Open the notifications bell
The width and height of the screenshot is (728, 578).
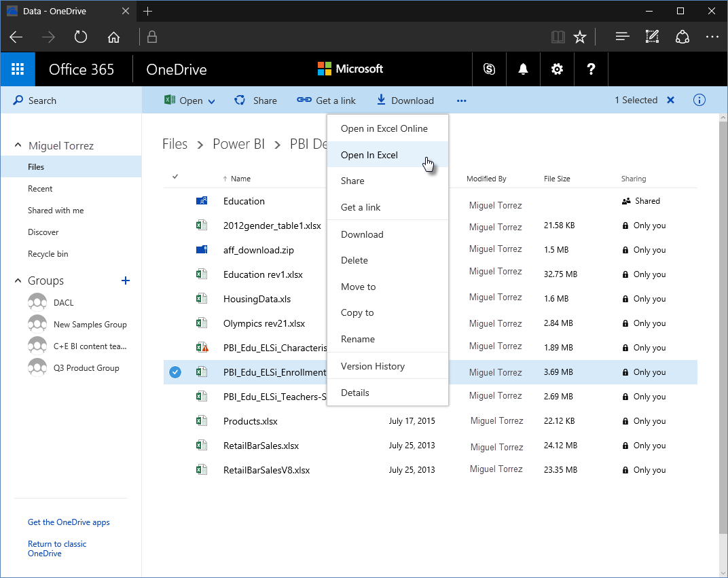click(523, 69)
